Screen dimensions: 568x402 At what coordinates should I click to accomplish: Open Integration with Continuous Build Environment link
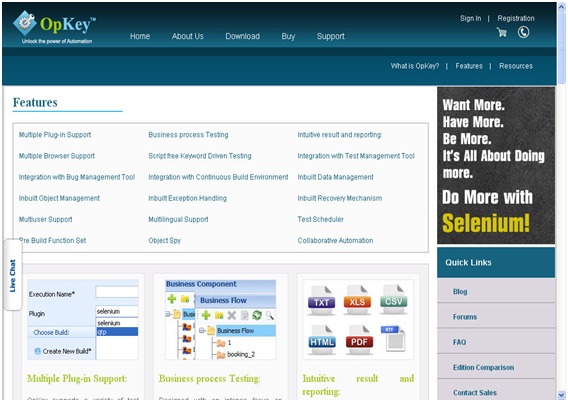[218, 177]
